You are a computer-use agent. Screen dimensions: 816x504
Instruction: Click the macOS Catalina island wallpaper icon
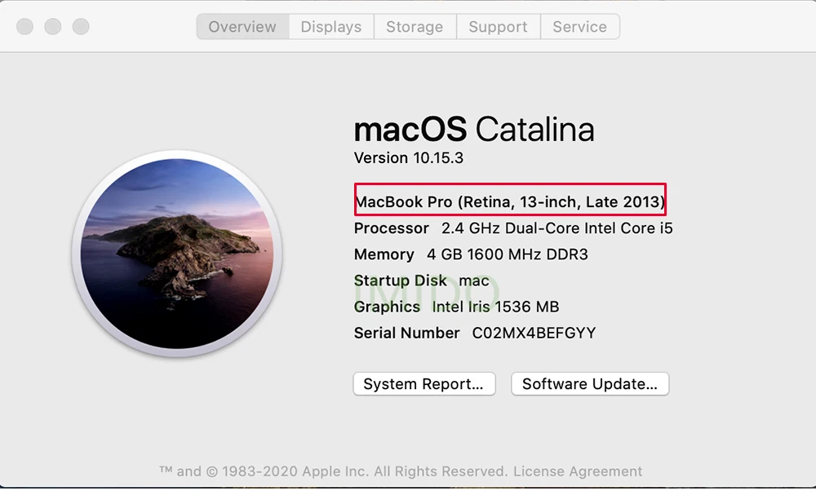[177, 255]
